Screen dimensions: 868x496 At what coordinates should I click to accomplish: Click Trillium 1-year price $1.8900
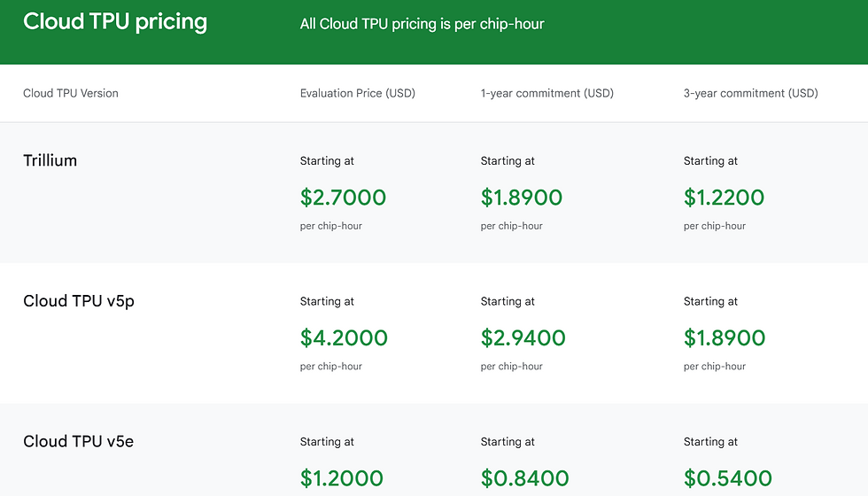pyautogui.click(x=522, y=198)
